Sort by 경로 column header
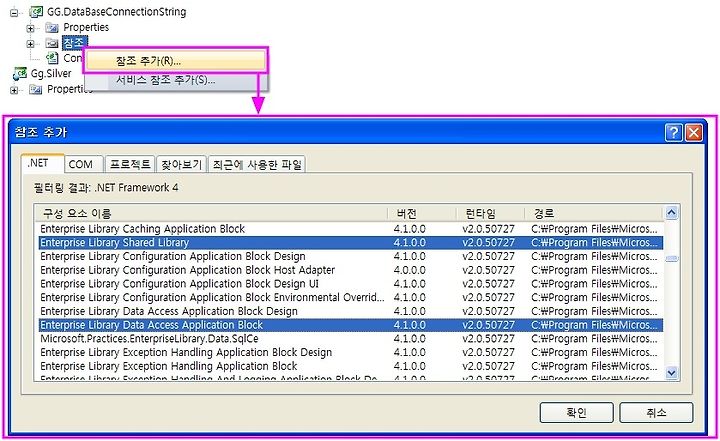Viewport: 720px width, 441px height. click(x=593, y=213)
